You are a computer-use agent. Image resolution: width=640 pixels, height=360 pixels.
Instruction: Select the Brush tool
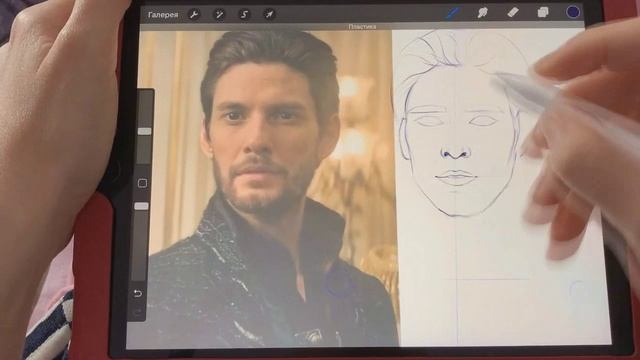coord(452,13)
